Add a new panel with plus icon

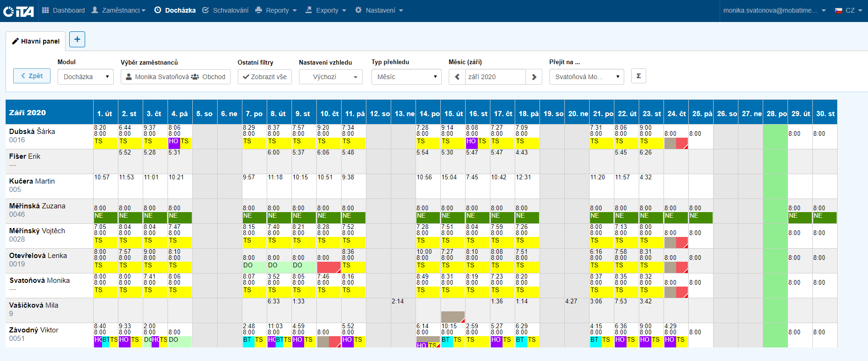click(77, 39)
